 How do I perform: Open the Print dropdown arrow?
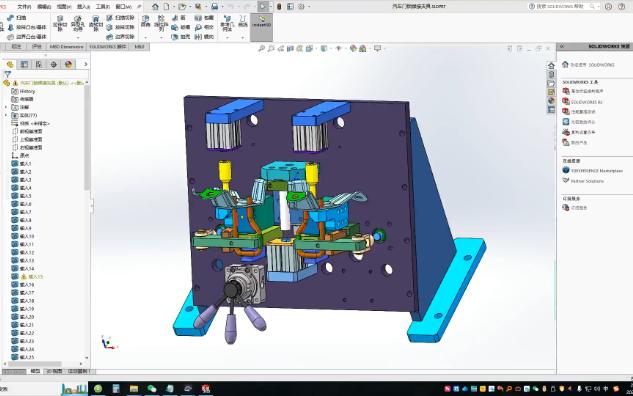pyautogui.click(x=222, y=7)
